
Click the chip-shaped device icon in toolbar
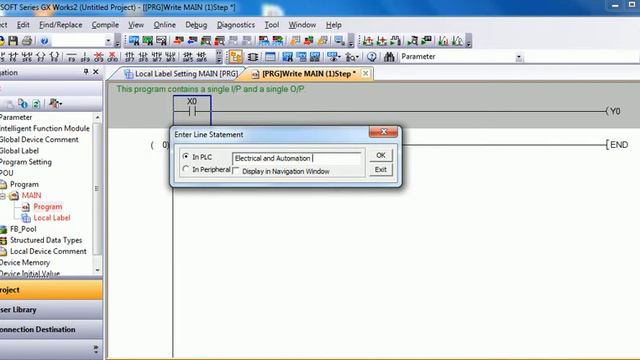tap(253, 57)
